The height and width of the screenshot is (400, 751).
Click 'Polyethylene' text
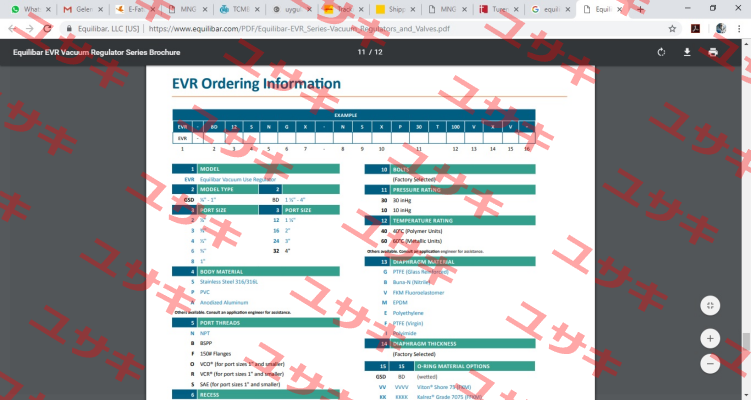(x=408, y=313)
